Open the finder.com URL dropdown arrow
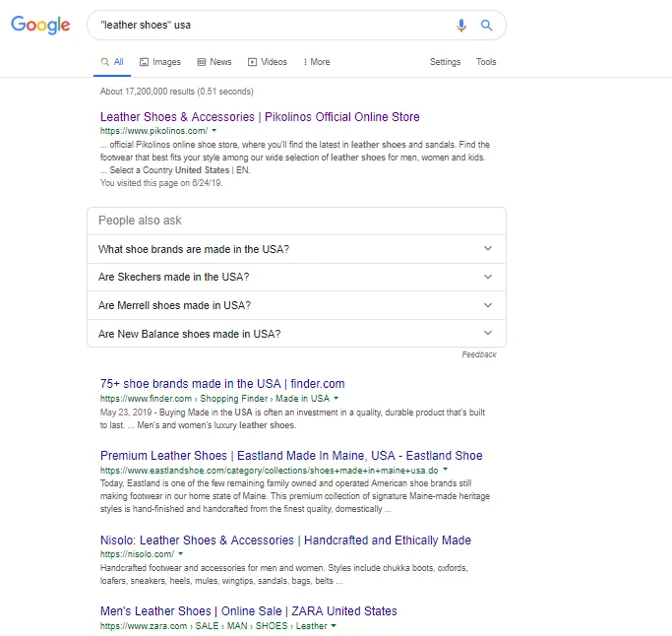The image size is (672, 636). pyautogui.click(x=336, y=398)
